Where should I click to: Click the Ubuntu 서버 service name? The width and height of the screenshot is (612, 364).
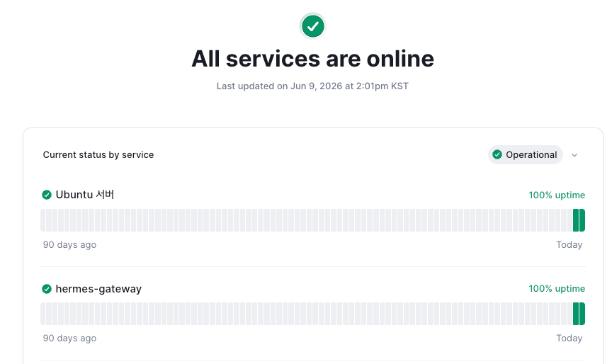(x=85, y=194)
